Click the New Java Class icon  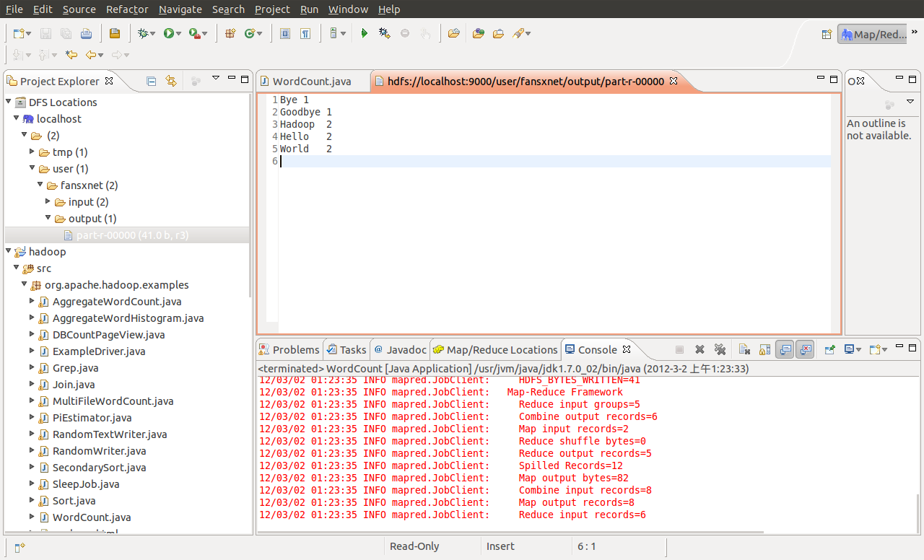coord(250,33)
